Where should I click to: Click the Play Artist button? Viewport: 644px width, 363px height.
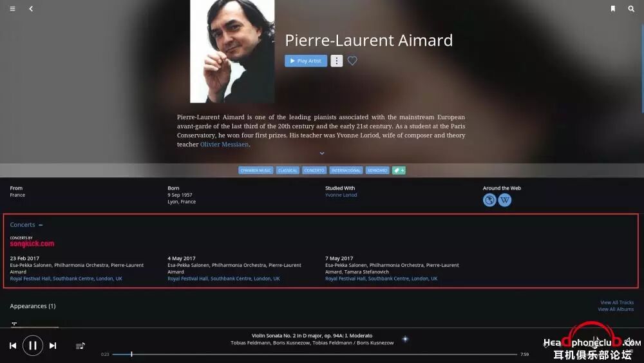(x=306, y=61)
